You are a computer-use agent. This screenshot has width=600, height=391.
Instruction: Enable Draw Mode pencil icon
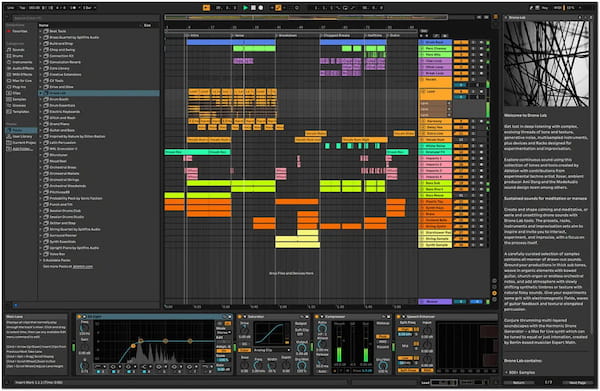(x=532, y=8)
